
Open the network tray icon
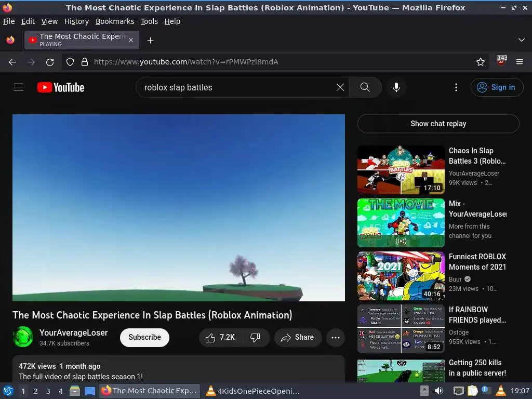pyautogui.click(x=459, y=391)
